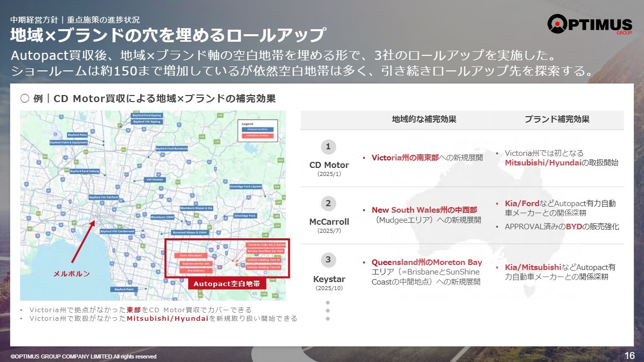This screenshot has height=362, width=644.
Task: Select the Etheridge Ford Lilydale map label
Action: point(246,187)
